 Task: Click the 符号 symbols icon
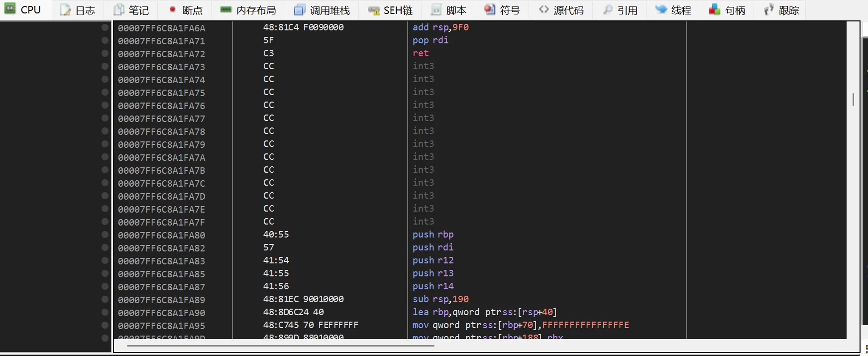point(490,10)
